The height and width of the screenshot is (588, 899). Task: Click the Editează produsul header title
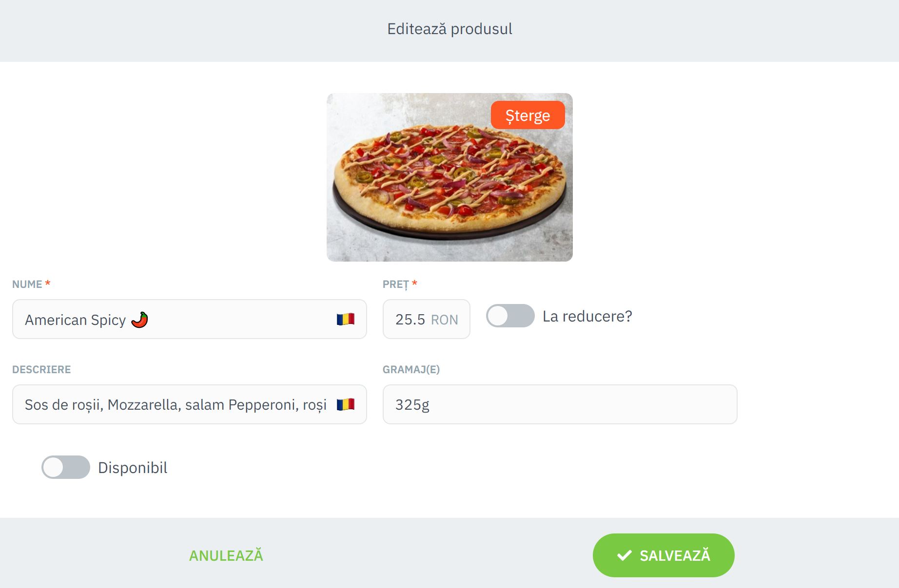coord(449,29)
